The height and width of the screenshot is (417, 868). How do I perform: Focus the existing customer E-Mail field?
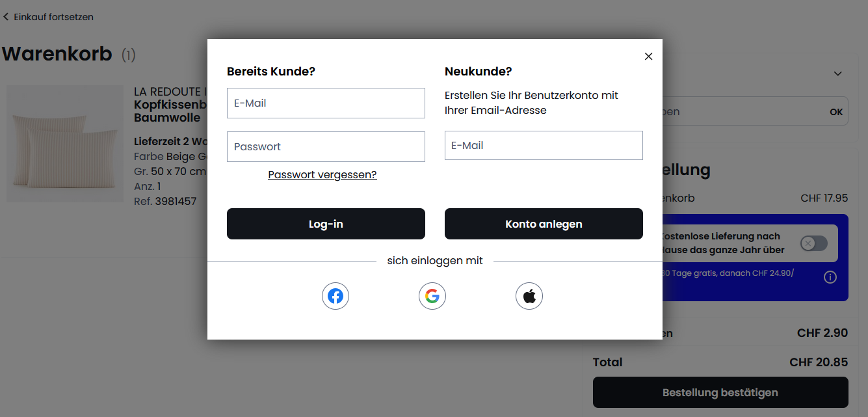pyautogui.click(x=326, y=103)
